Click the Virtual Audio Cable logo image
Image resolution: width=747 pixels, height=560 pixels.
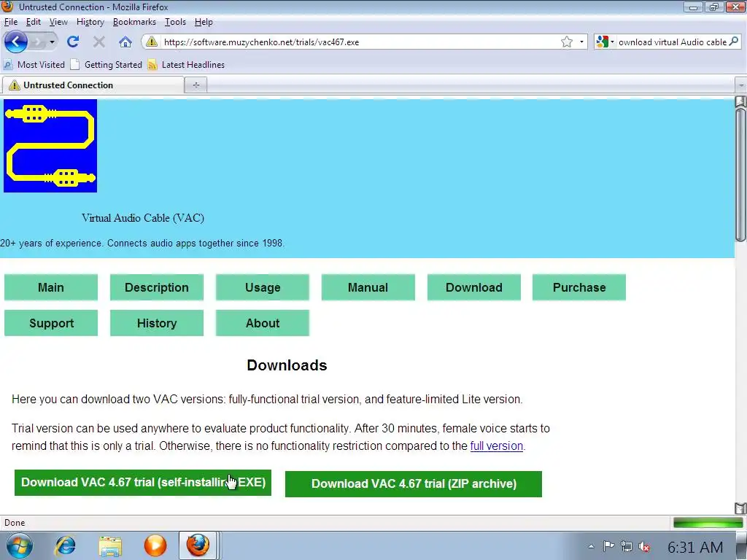point(50,146)
